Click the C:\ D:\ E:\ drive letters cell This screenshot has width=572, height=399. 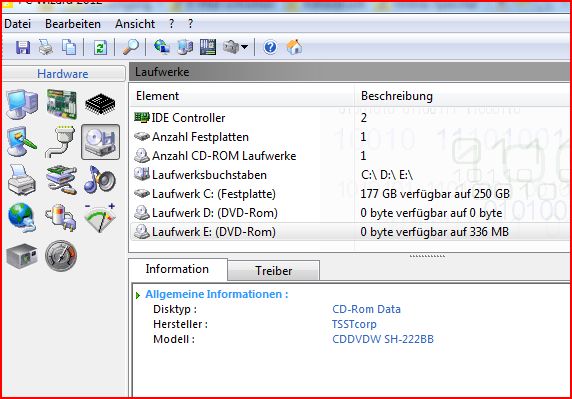point(387,175)
